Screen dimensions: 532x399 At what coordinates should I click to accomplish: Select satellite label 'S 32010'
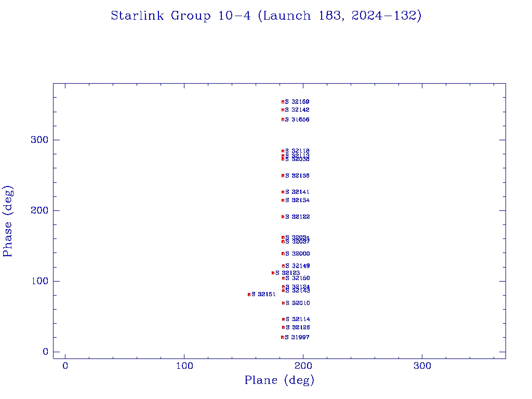coord(298,303)
